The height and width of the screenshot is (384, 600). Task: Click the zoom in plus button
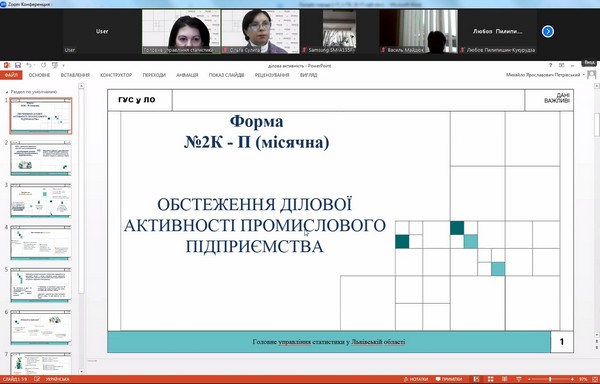[572, 379]
